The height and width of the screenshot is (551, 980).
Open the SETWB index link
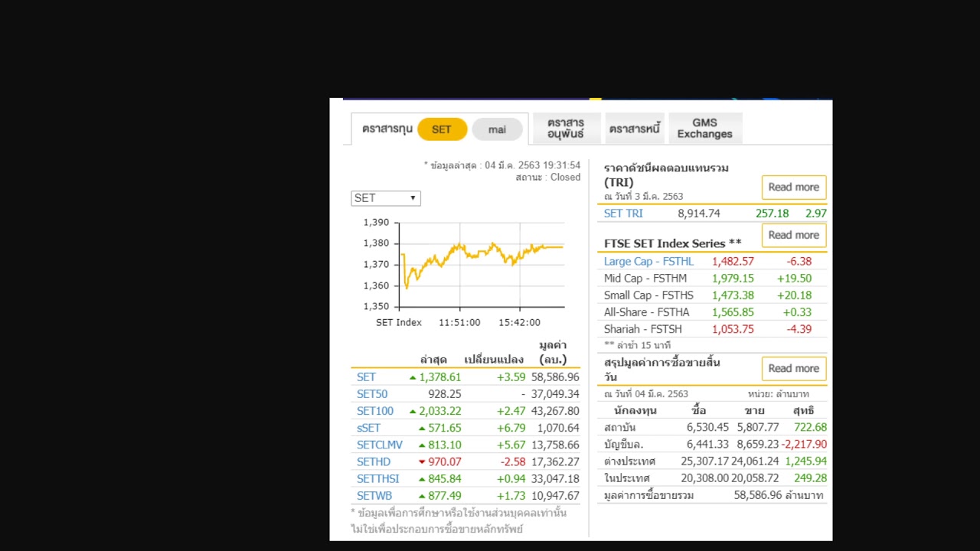(x=374, y=495)
